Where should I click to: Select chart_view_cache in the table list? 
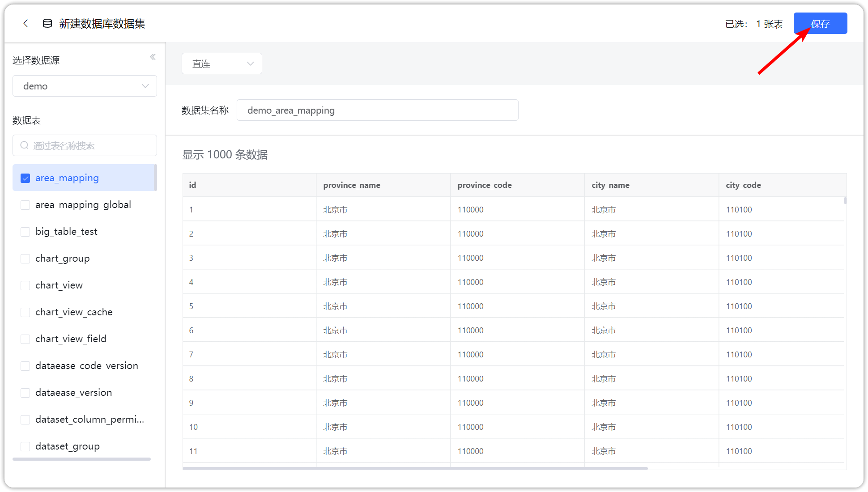74,312
